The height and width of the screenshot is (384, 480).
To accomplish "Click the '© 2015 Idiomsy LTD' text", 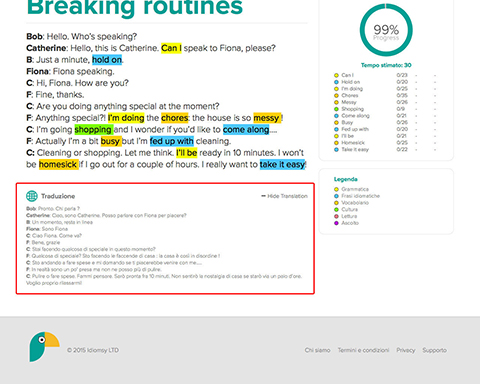I will 93,350.
